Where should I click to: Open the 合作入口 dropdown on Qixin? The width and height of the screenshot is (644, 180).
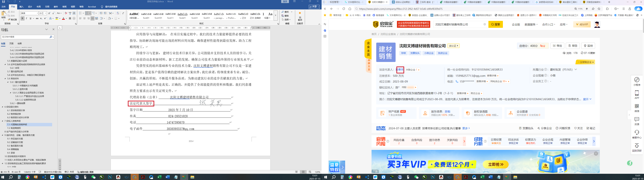548,25
